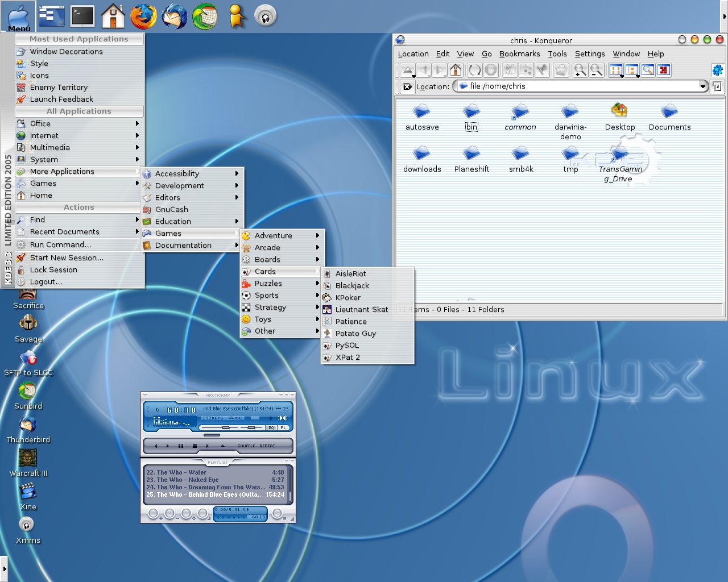Image resolution: width=728 pixels, height=582 pixels.
Task: Click Lock Session in the KDE menu
Action: click(x=78, y=269)
